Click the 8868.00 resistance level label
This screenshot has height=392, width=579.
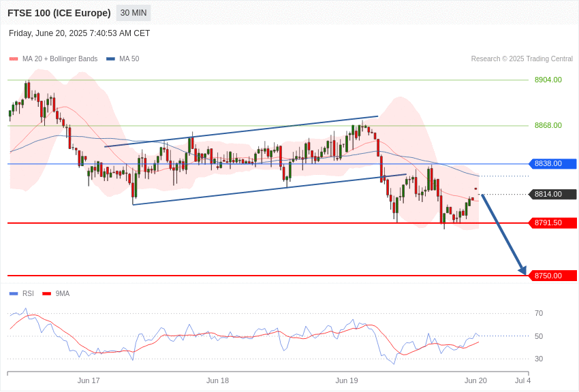pyautogui.click(x=548, y=125)
